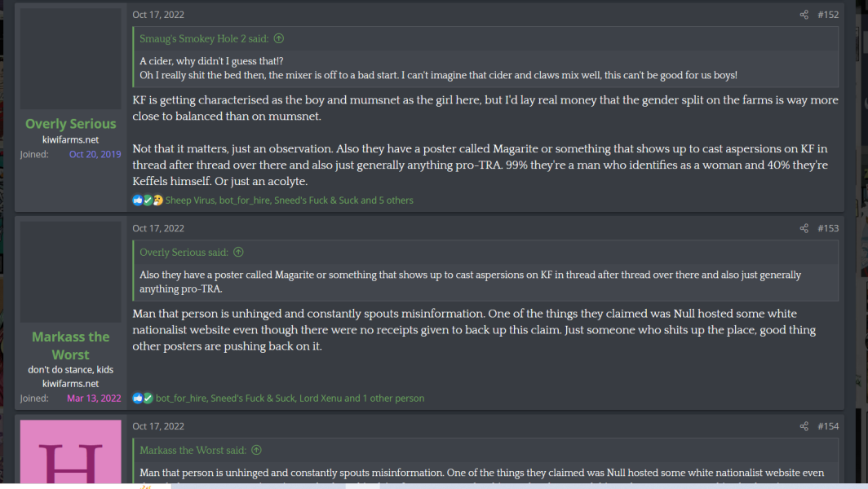Click the share icon on post #152

(x=804, y=15)
